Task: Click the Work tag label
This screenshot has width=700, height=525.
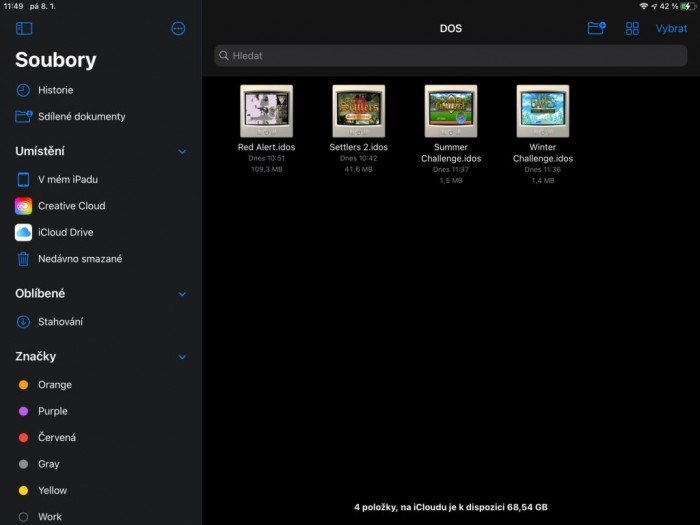Action: coord(50,517)
